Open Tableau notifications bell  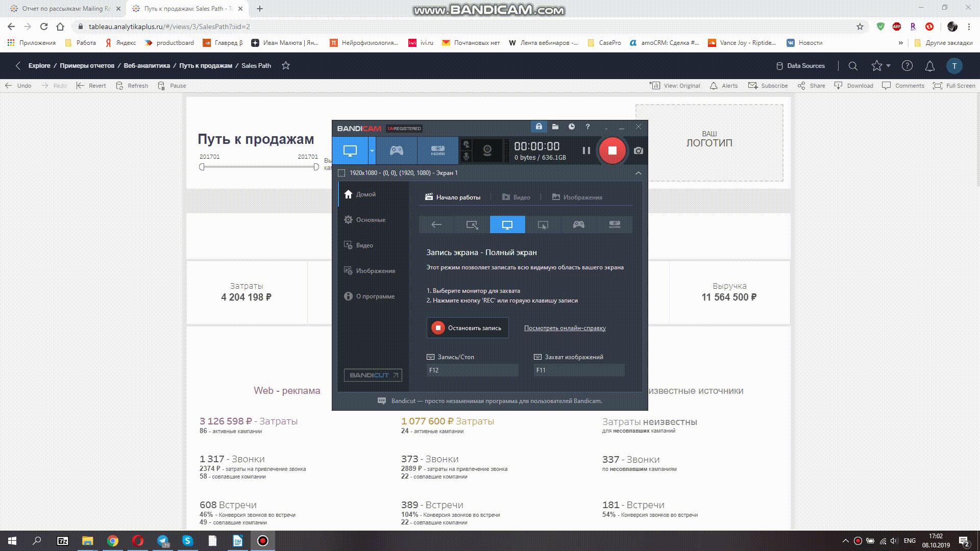(929, 66)
